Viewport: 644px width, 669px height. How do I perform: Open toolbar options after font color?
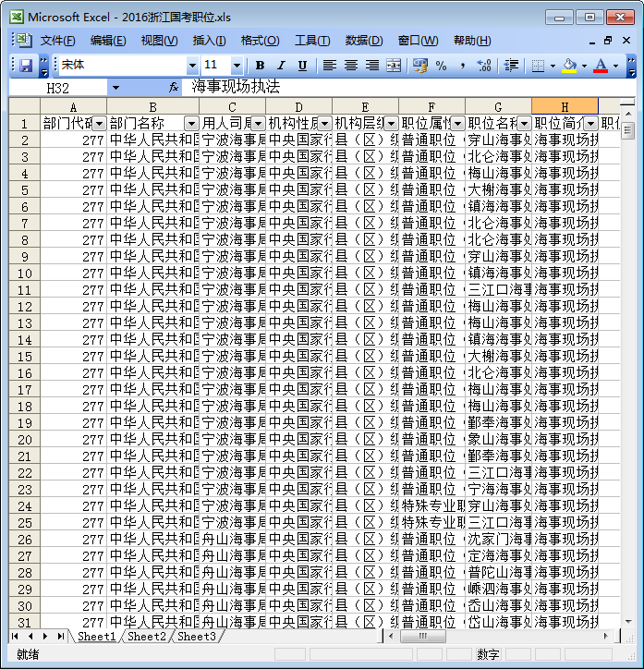632,66
